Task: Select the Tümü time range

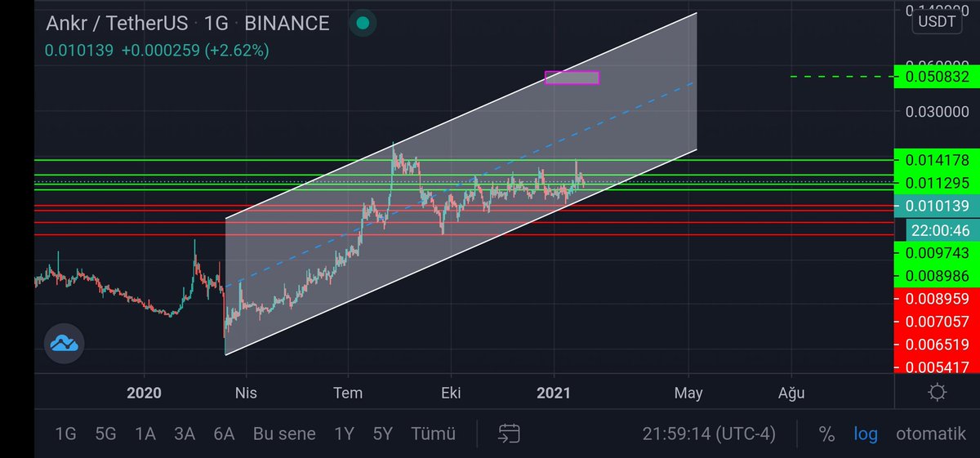Action: [x=434, y=434]
